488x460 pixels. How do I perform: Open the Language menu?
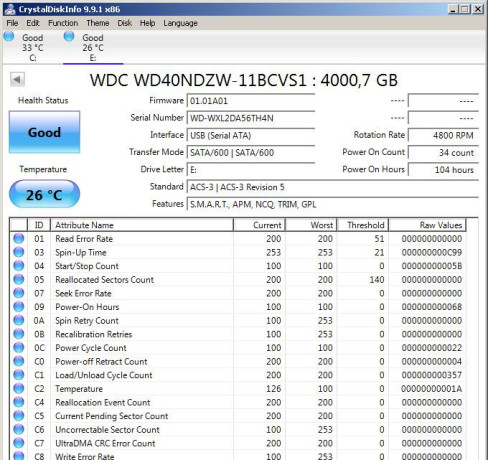tap(180, 23)
